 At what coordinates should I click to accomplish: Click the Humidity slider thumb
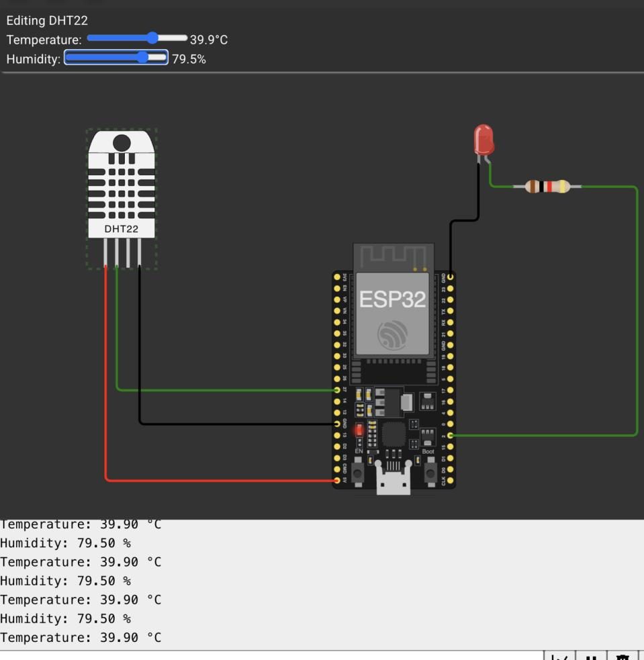pos(143,57)
